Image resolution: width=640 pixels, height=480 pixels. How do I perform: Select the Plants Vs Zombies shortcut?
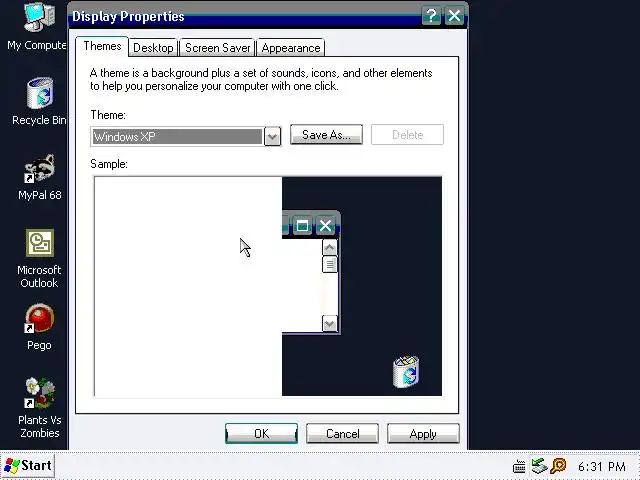click(x=40, y=408)
